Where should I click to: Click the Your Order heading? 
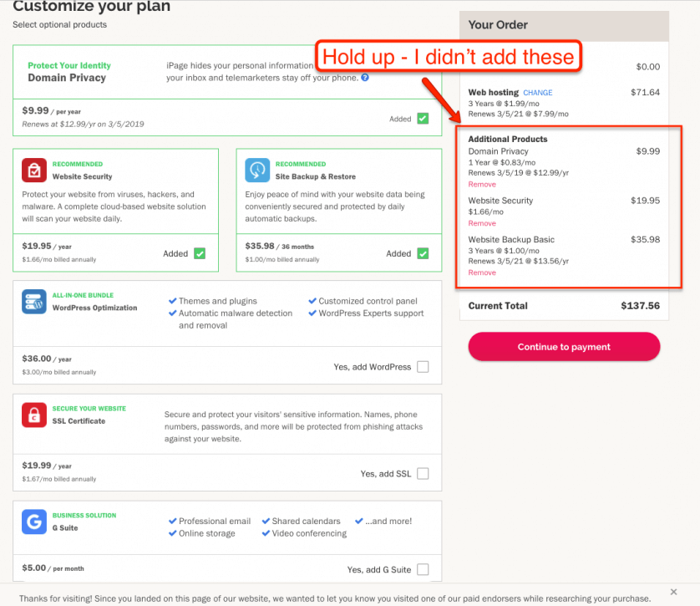pos(498,25)
